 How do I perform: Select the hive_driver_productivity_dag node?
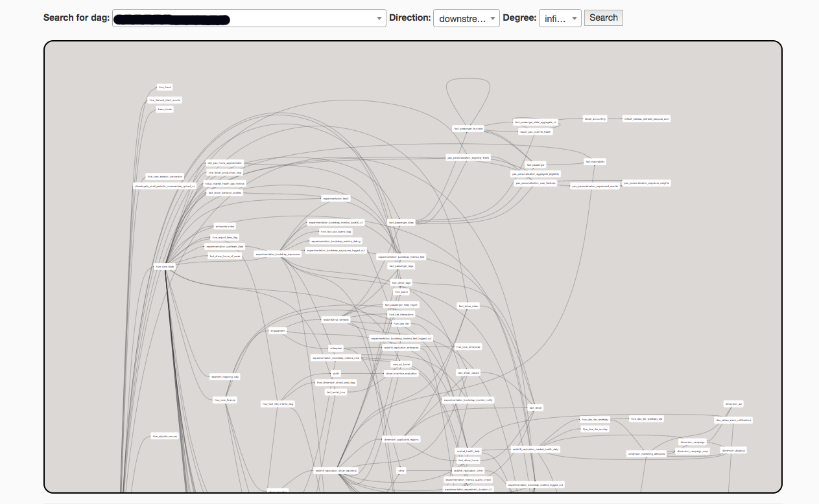tap(224, 173)
